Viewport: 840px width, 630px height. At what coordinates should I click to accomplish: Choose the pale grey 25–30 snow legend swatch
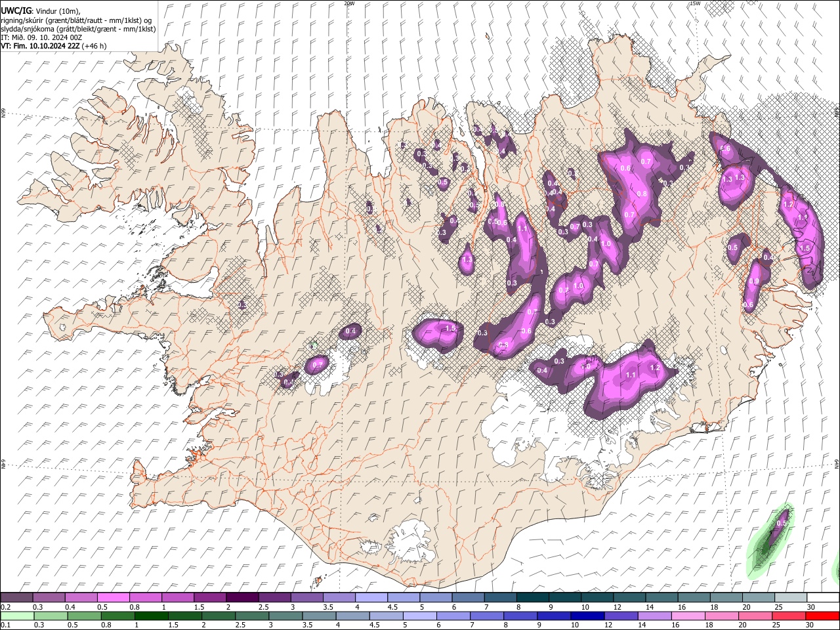[x=791, y=598]
